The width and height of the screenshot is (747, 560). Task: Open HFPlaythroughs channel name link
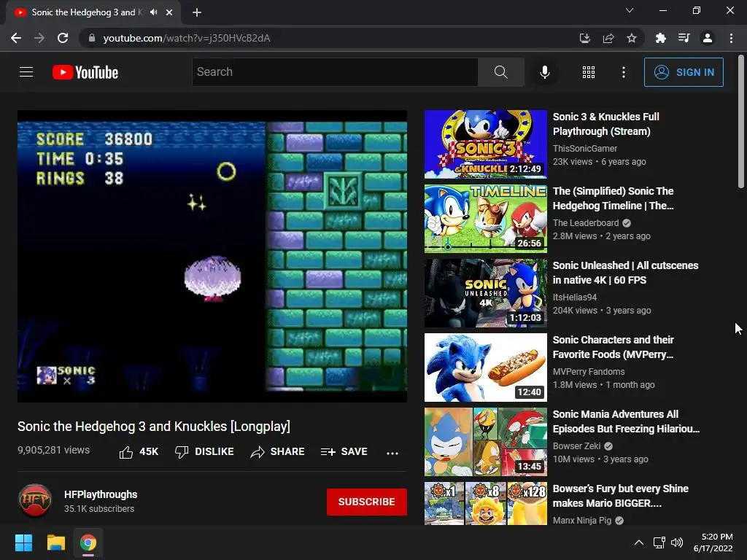click(x=101, y=494)
